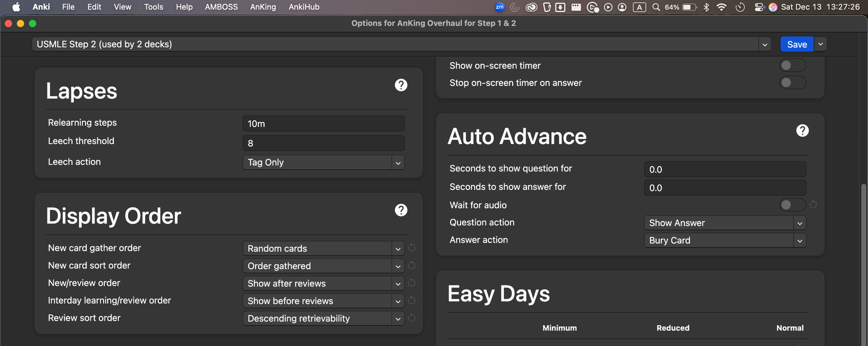Screen dimensions: 868x346
Task: Click the Display Order help icon
Action: [401, 210]
